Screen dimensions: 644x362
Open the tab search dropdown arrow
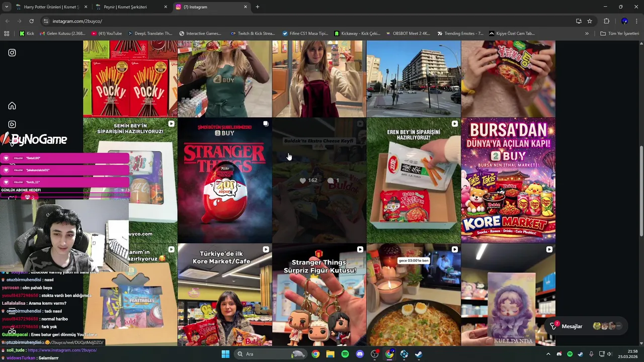[x=7, y=7]
